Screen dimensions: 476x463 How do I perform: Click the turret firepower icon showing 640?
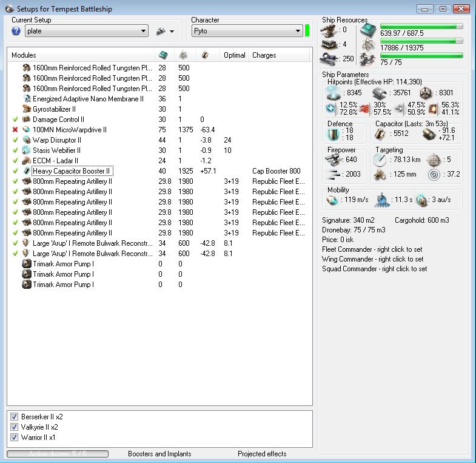click(334, 160)
